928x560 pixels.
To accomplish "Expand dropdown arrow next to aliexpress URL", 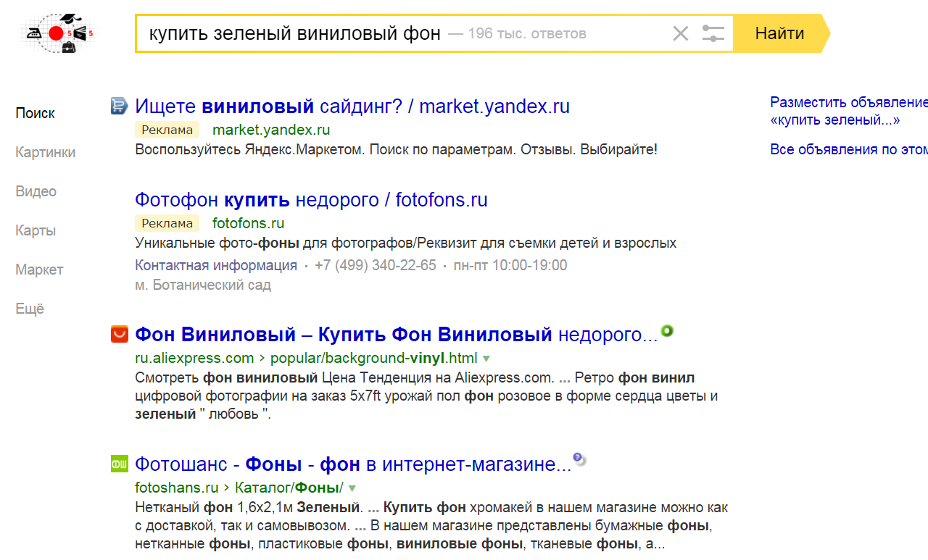I will click(486, 359).
